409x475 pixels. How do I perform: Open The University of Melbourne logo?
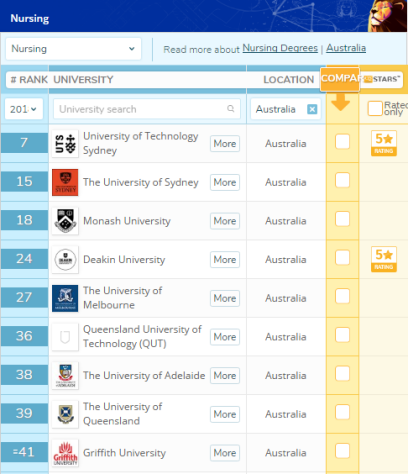point(65,298)
